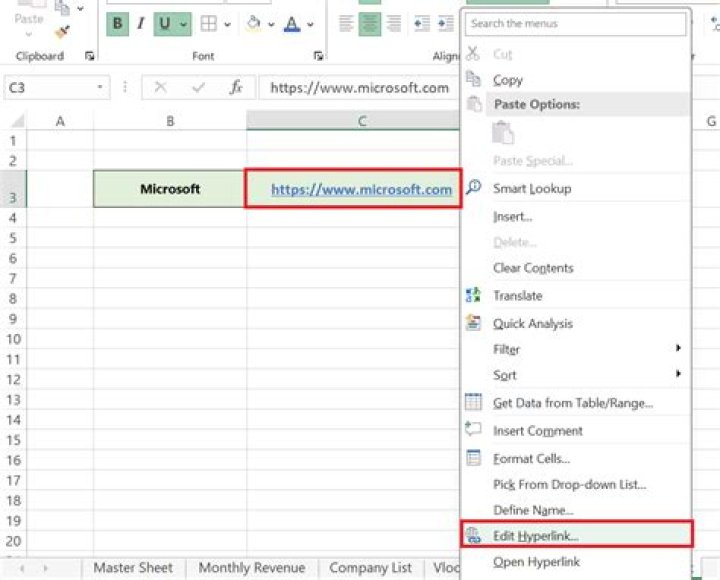Viewport: 720px width, 580px height.
Task: Choose Pick From Drop-down List...
Action: (576, 484)
